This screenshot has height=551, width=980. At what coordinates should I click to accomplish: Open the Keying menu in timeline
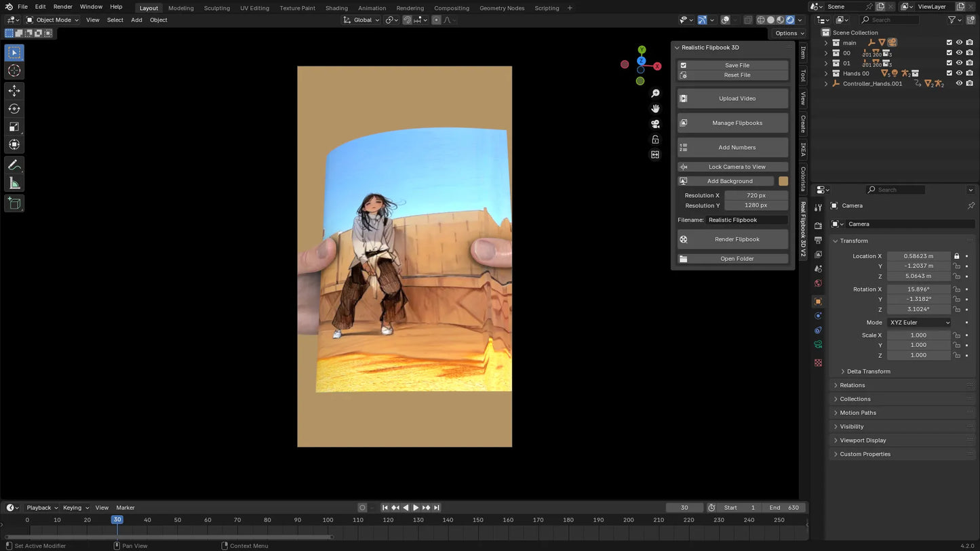point(75,508)
